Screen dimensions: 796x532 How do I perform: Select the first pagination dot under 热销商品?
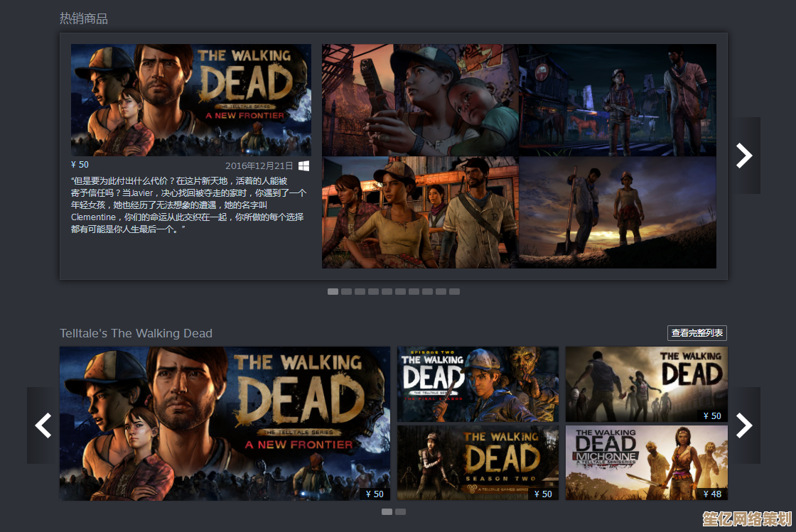coord(333,292)
